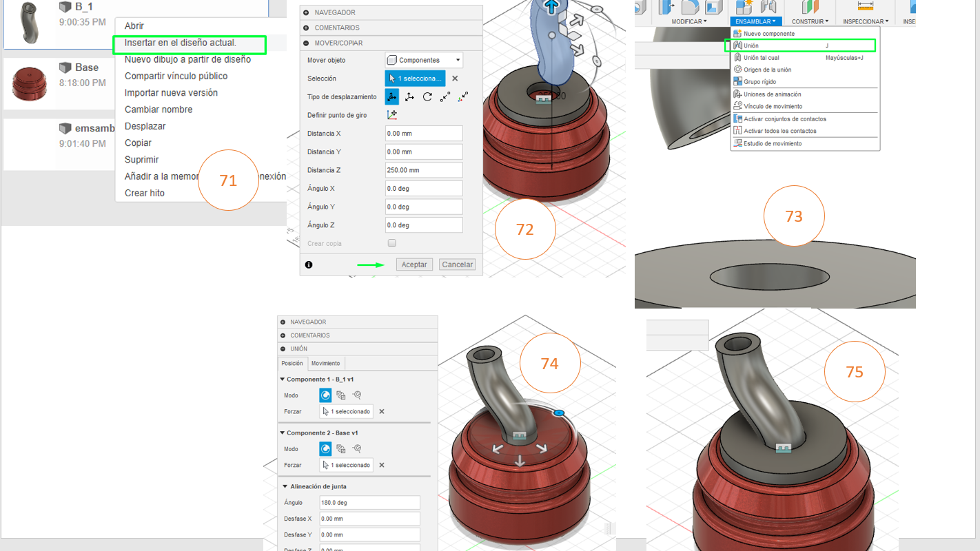
Task: Choose Simple mode icon for Componente 1
Action: pos(325,395)
